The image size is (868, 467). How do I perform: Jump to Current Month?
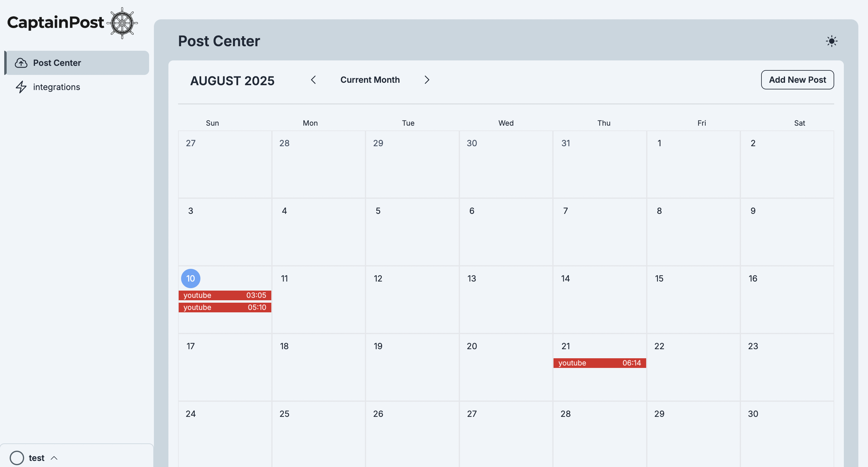[370, 80]
